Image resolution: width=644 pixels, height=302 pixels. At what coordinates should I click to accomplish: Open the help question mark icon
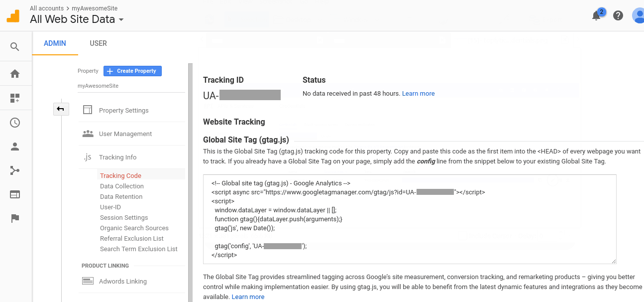(x=618, y=15)
